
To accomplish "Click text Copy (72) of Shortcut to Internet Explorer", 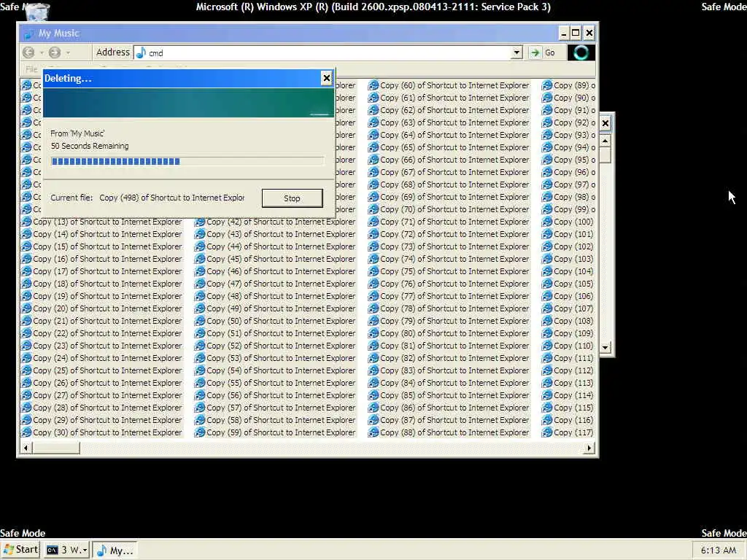I will pyautogui.click(x=454, y=234).
